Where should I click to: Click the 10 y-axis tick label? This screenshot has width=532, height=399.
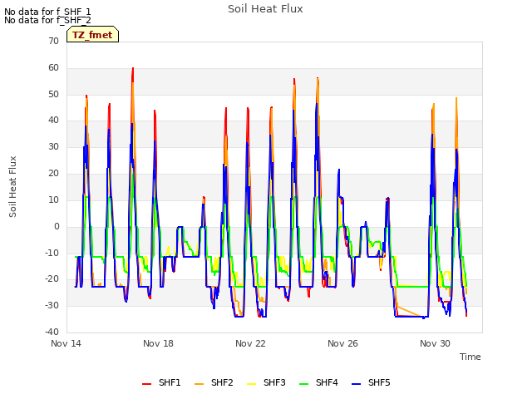pos(53,199)
